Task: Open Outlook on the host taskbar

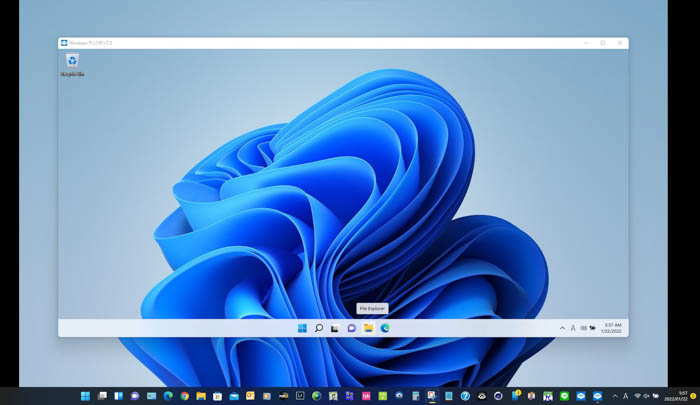Action: click(250, 396)
